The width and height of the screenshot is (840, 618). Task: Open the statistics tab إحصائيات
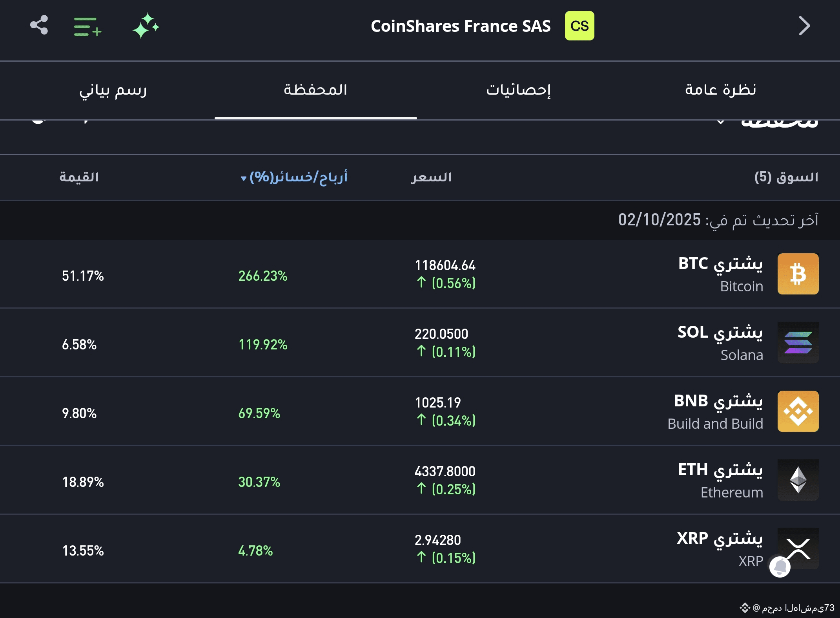coord(518,90)
